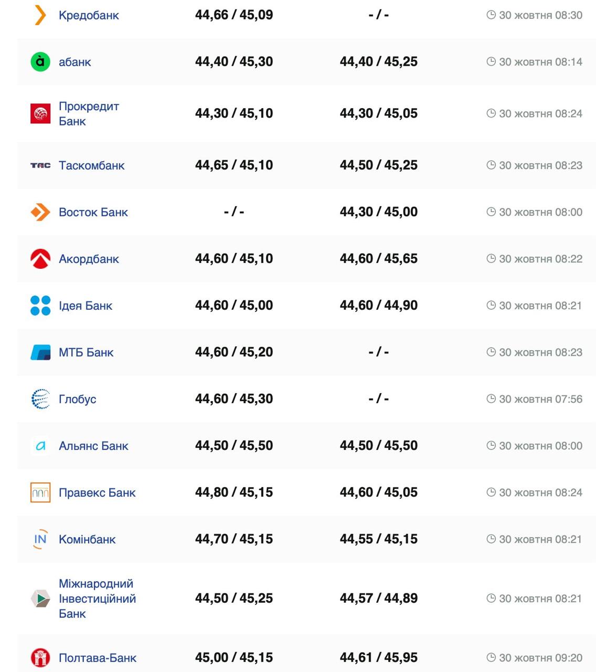This screenshot has width=616, height=672.
Task: Click the Глобус globe logo
Action: click(40, 399)
